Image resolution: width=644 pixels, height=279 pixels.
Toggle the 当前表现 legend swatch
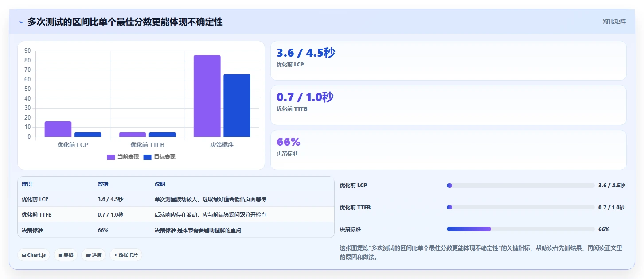point(111,157)
